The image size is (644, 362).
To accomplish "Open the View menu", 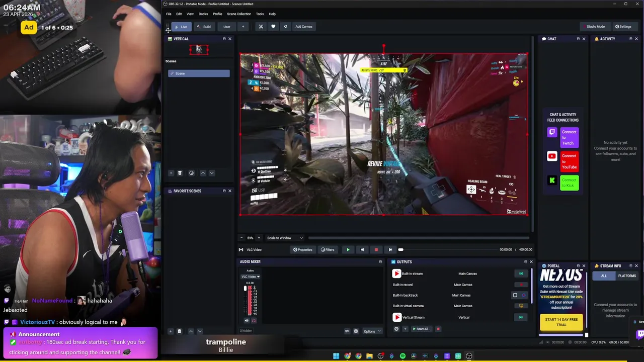I will (x=190, y=14).
